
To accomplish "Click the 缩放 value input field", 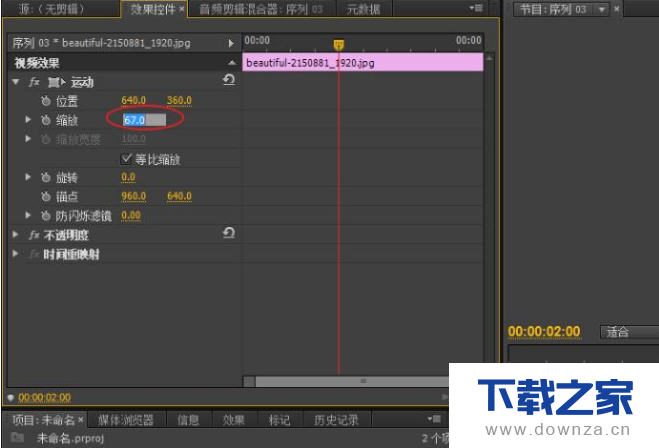I will coord(145,120).
